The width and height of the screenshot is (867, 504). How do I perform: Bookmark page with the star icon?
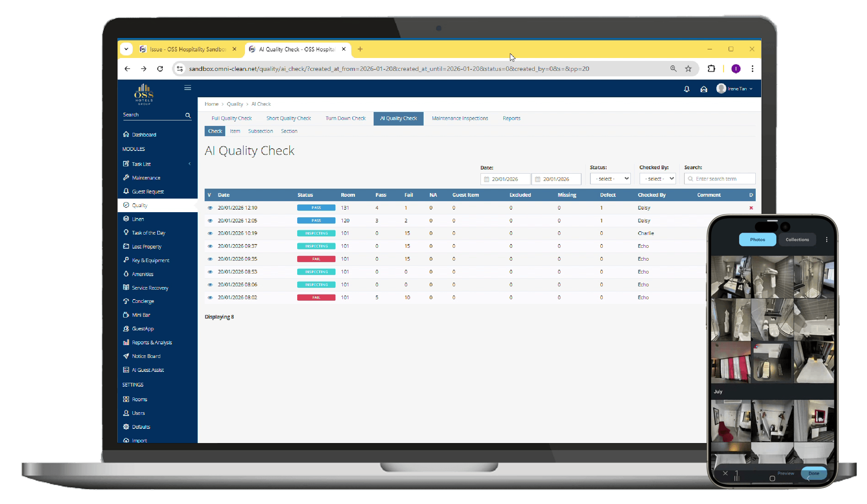point(688,69)
